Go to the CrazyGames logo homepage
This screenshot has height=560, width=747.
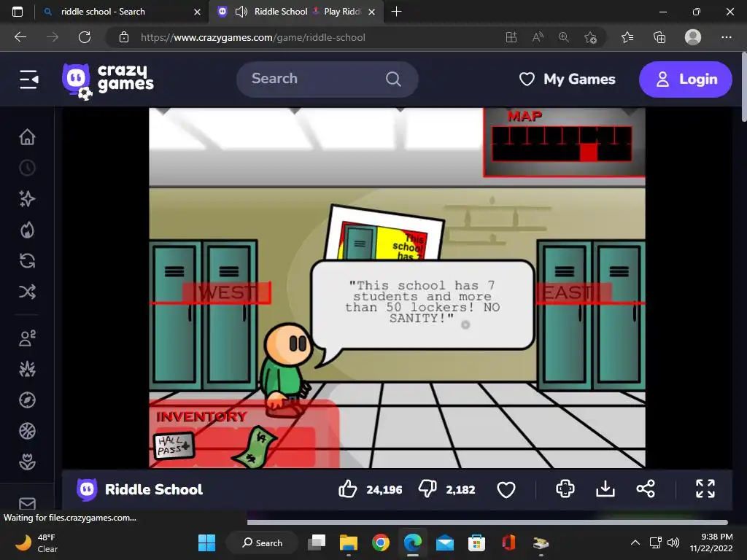click(108, 81)
